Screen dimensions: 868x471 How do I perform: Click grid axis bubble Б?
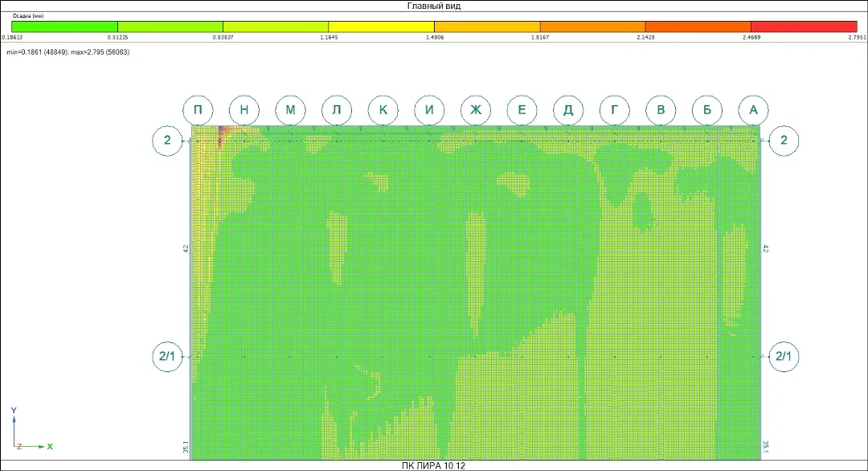(x=707, y=109)
